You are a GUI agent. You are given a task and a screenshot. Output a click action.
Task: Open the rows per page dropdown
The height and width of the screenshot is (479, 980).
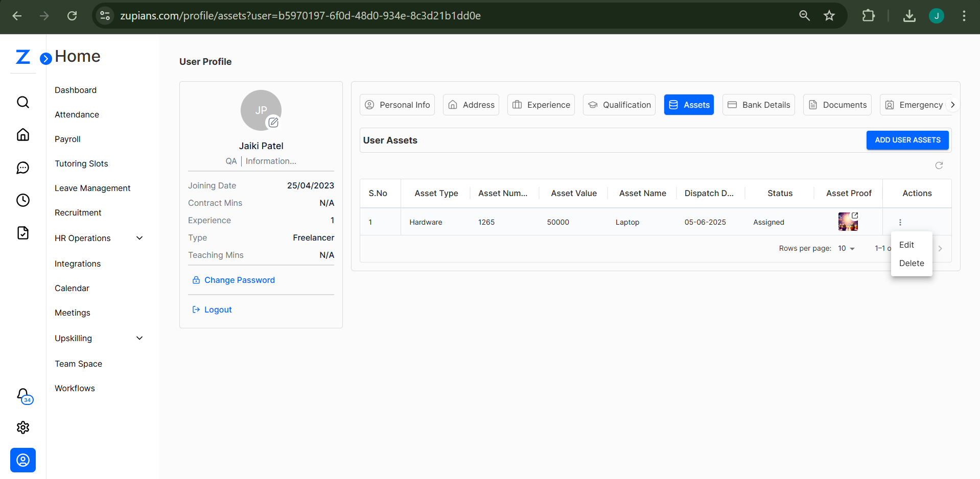pyautogui.click(x=846, y=249)
